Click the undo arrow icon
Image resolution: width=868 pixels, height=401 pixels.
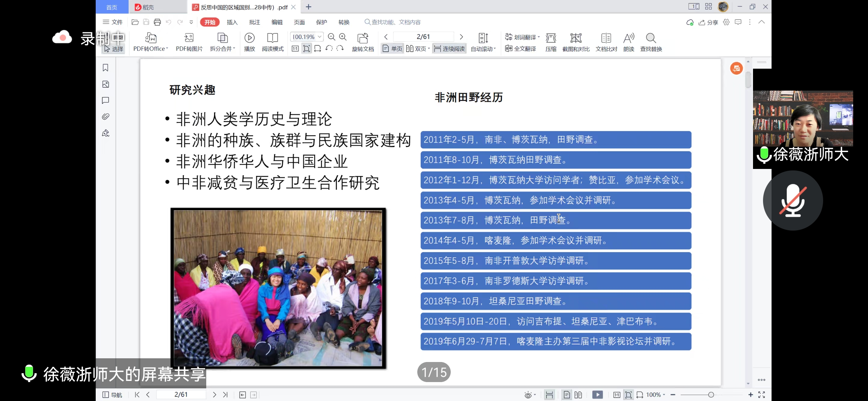pos(169,22)
